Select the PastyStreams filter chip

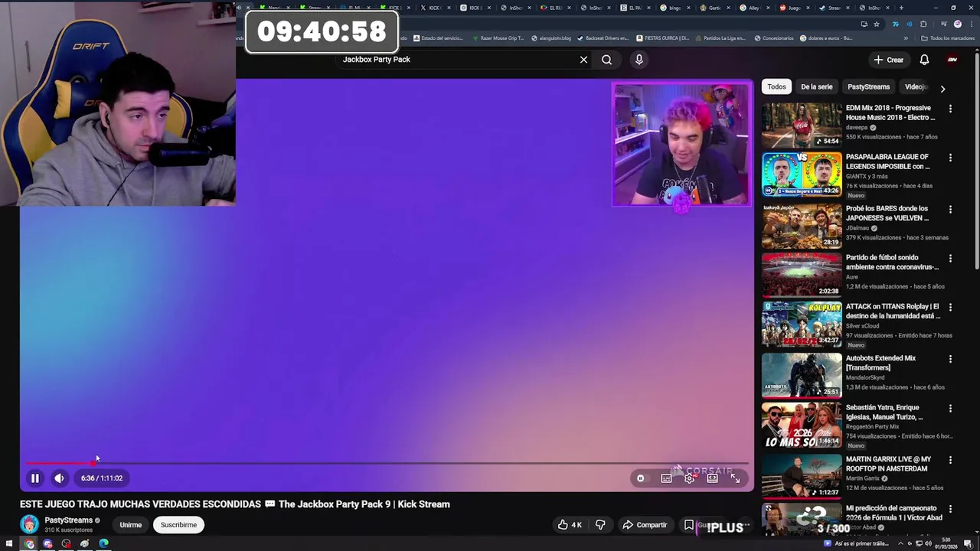[x=868, y=87]
